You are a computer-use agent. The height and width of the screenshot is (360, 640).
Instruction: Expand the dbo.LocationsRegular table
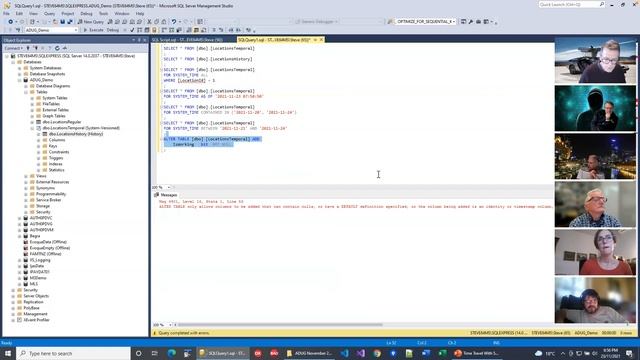coord(32,122)
